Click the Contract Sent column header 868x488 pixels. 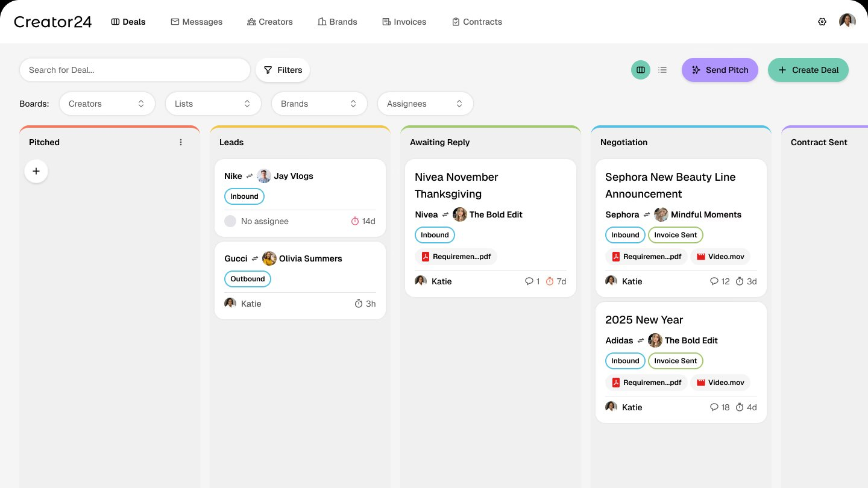click(819, 142)
